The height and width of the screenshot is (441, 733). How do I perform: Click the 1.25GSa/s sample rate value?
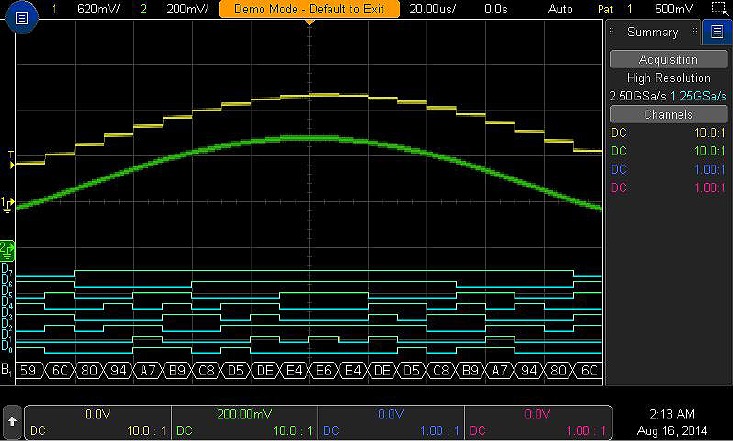[698, 96]
